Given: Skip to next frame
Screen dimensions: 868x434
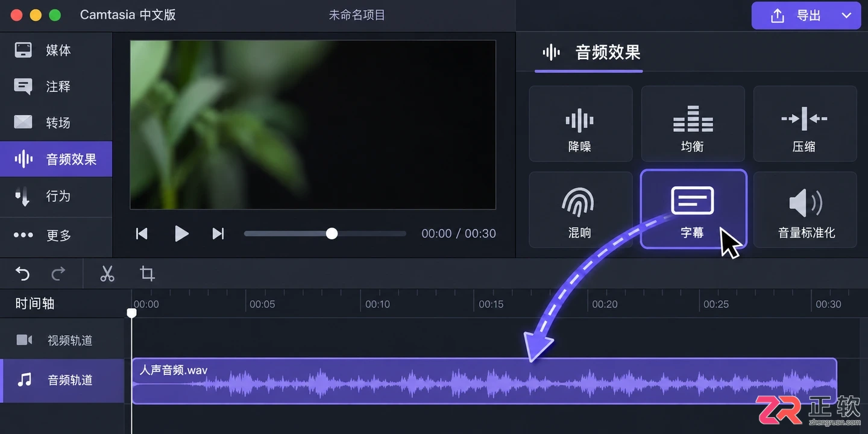Looking at the screenshot, I should coord(218,233).
